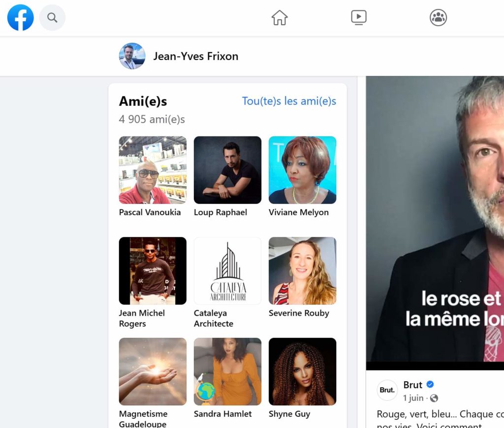Open the Groups icon
Image resolution: width=504 pixels, height=428 pixels.
click(x=438, y=17)
